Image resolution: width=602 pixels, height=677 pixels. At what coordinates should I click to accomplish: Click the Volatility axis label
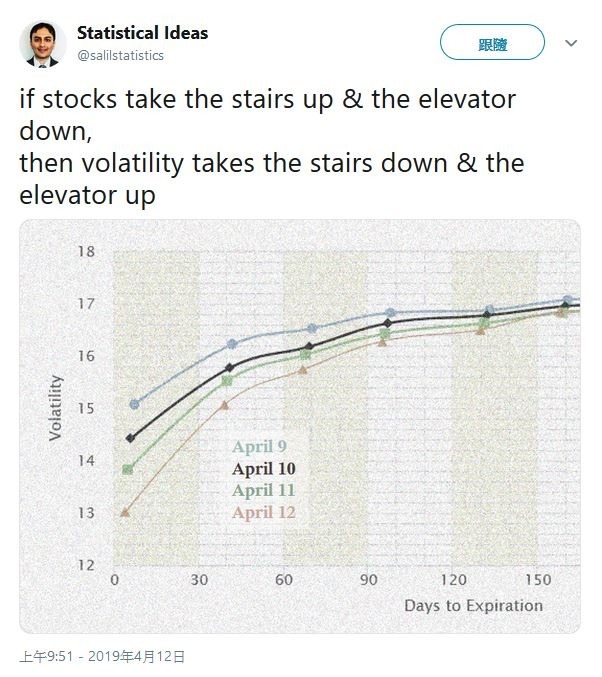[x=55, y=408]
